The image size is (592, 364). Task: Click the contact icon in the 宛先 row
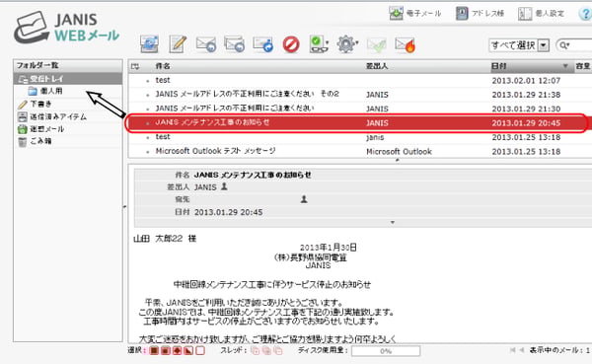pos(304,199)
